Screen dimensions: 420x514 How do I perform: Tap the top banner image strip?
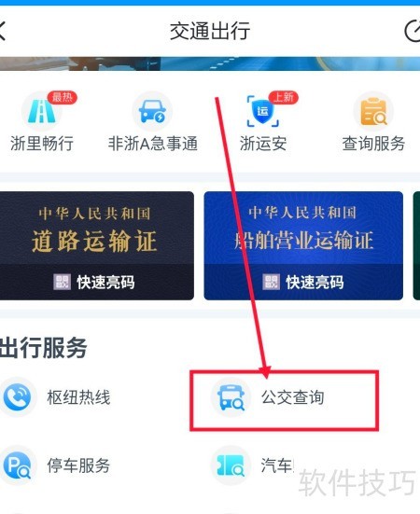tap(210, 63)
